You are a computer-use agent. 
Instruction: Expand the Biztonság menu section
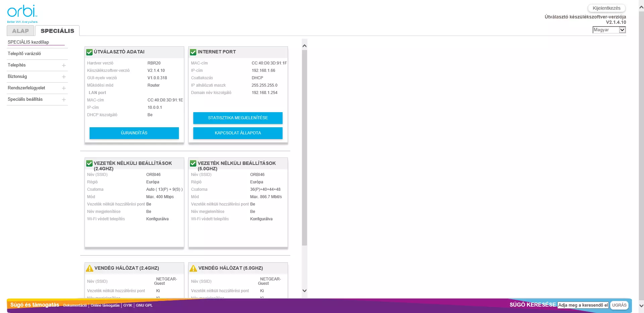[x=64, y=77]
